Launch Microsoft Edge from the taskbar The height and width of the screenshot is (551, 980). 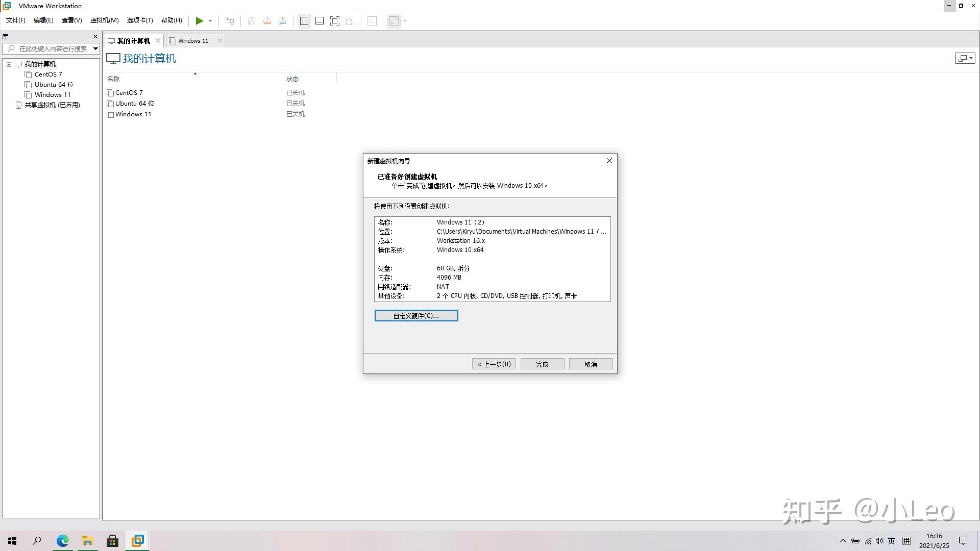62,541
